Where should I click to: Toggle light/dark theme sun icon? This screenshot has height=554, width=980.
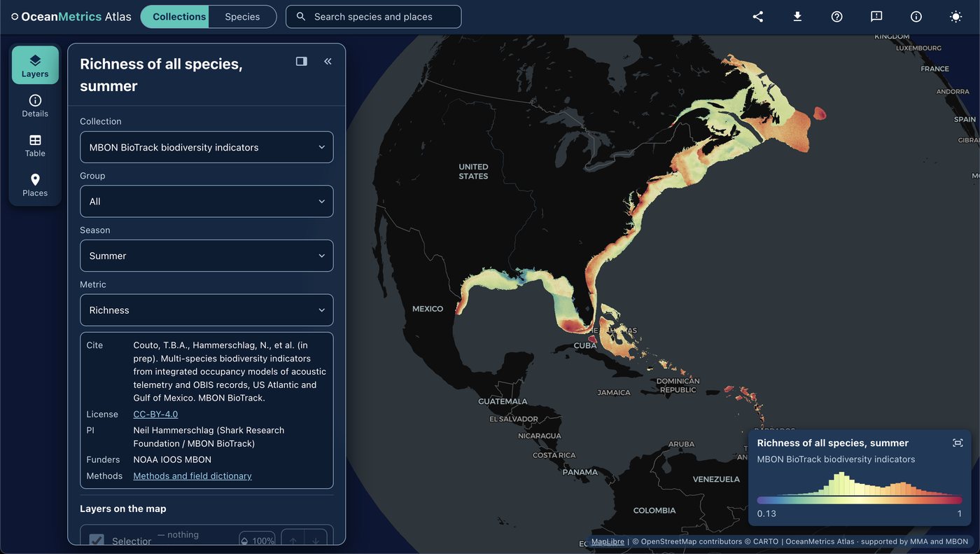[x=955, y=17]
